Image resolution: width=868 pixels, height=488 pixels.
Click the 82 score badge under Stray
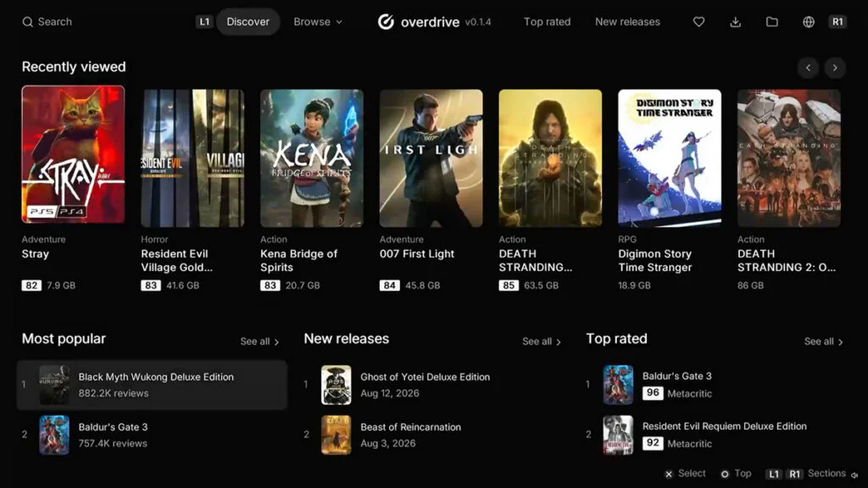click(x=31, y=286)
